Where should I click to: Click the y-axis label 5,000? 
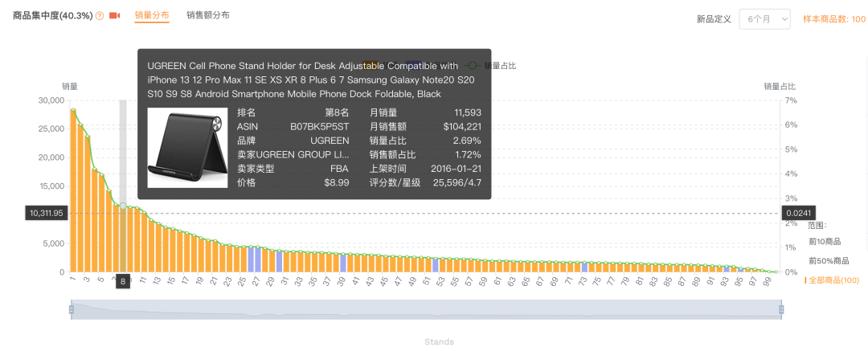pyautogui.click(x=53, y=243)
